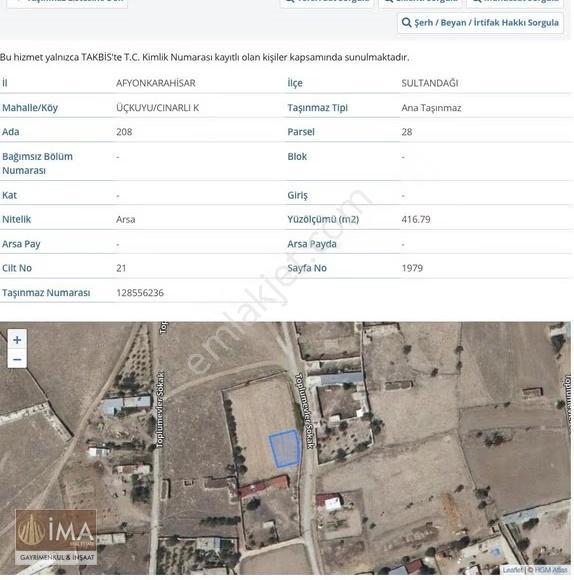The width and height of the screenshot is (574, 580).
Task: Zoom out the map with minus button
Action: point(17,359)
